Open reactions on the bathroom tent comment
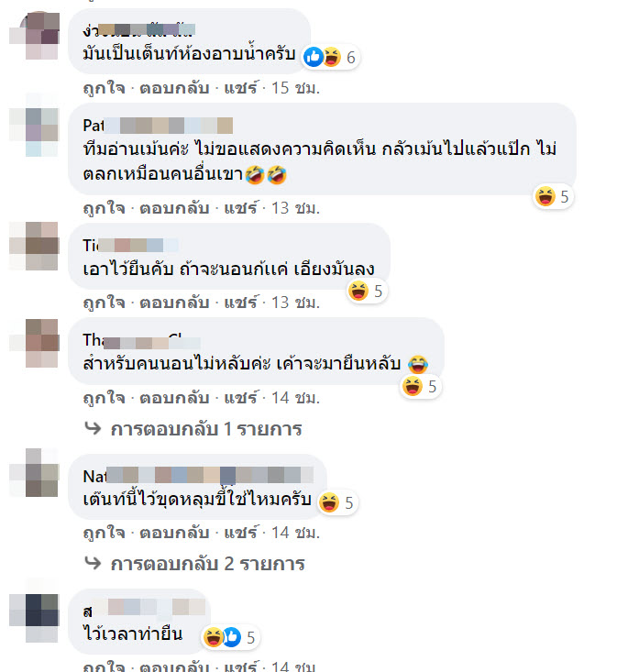 pos(330,57)
